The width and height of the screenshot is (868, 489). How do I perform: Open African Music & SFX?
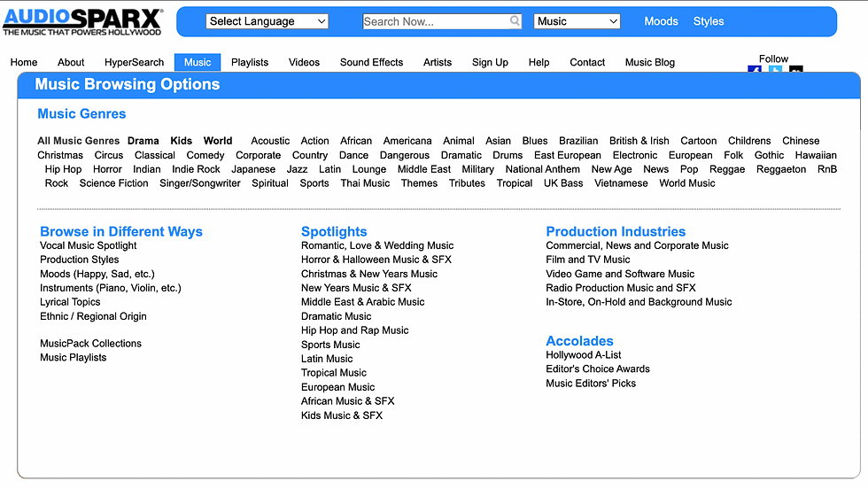[347, 401]
